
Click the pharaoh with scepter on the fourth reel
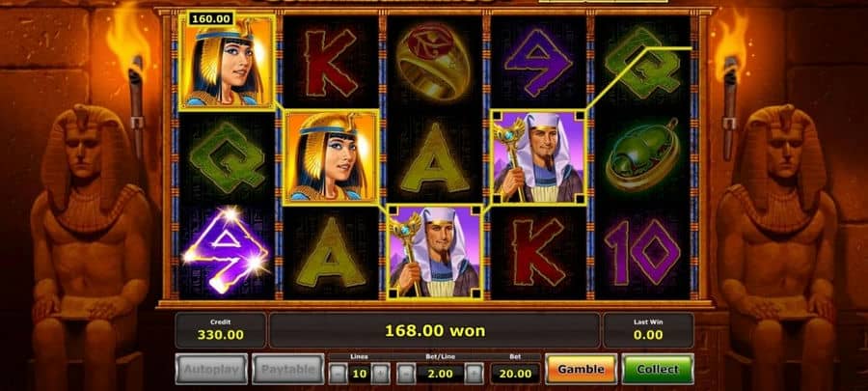point(538,157)
